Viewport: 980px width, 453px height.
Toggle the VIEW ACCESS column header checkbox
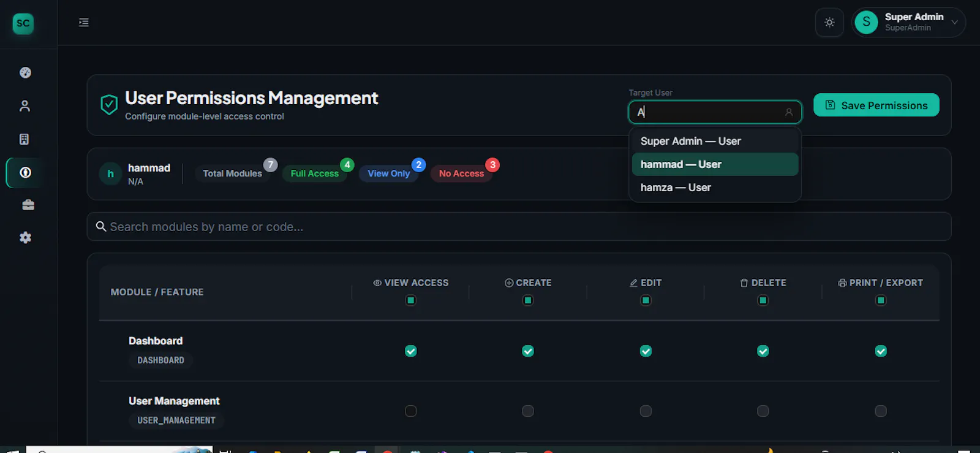[411, 300]
